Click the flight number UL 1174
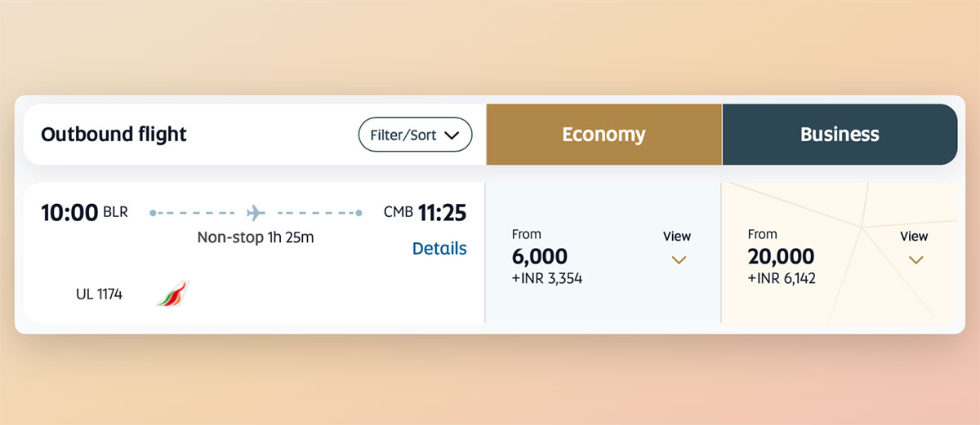This screenshot has height=425, width=980. click(x=99, y=294)
